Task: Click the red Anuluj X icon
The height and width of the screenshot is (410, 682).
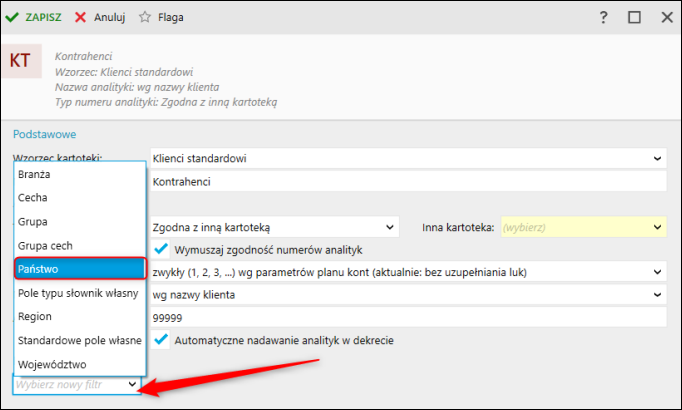Action: [x=80, y=18]
